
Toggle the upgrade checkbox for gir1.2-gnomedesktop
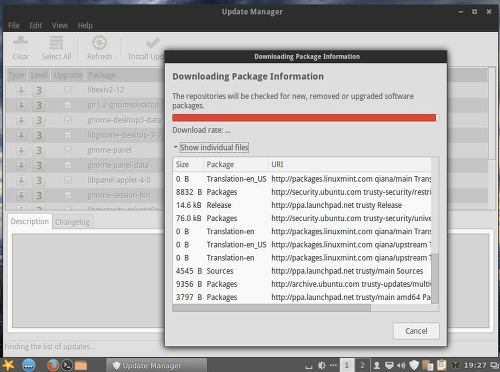point(68,105)
